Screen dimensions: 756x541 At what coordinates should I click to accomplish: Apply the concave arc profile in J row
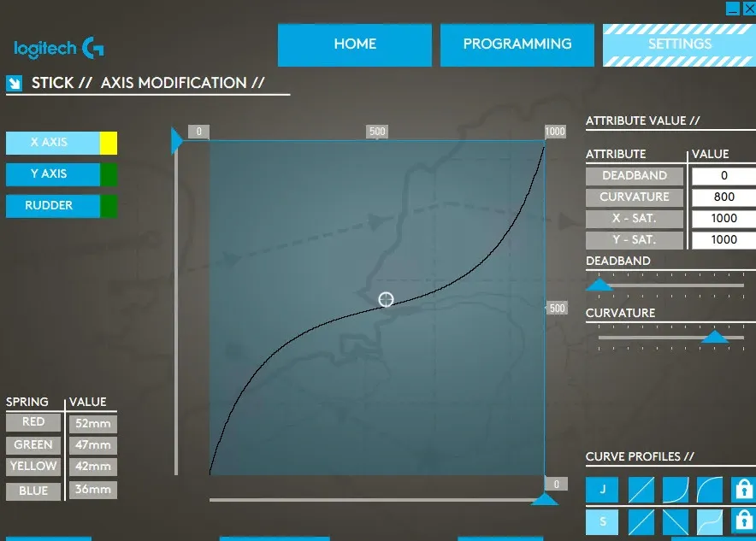tap(710, 490)
